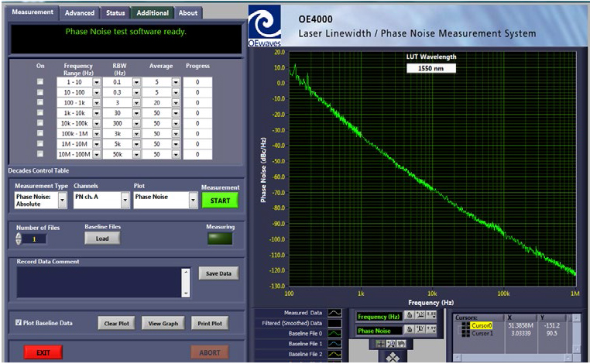Click the Number of Files stepper arrows

[19, 239]
